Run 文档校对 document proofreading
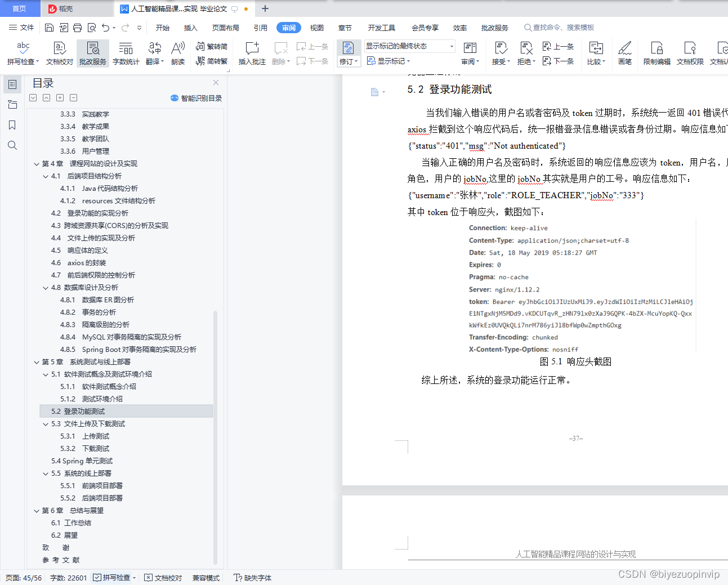Viewport: 728px width, 585px height. click(60, 53)
